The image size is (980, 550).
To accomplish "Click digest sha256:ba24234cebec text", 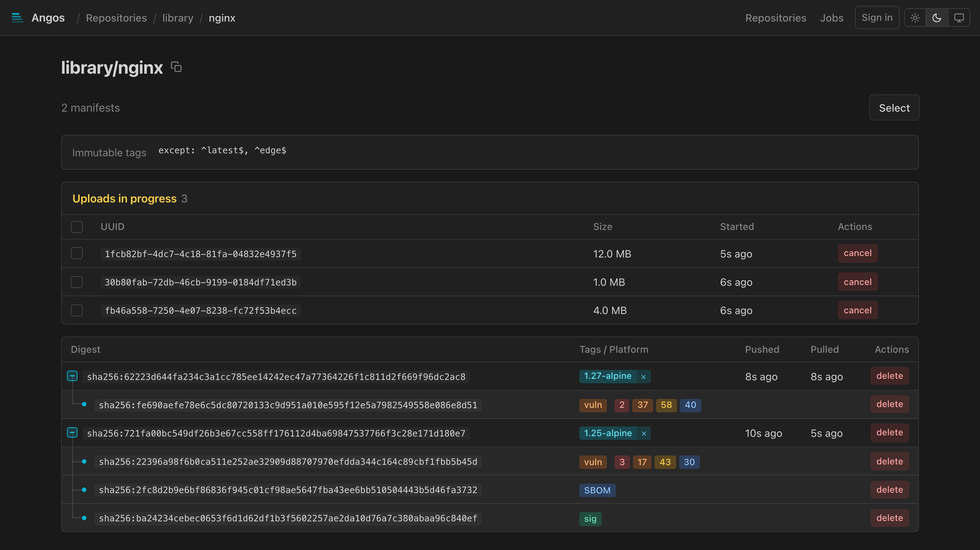I will click(288, 518).
